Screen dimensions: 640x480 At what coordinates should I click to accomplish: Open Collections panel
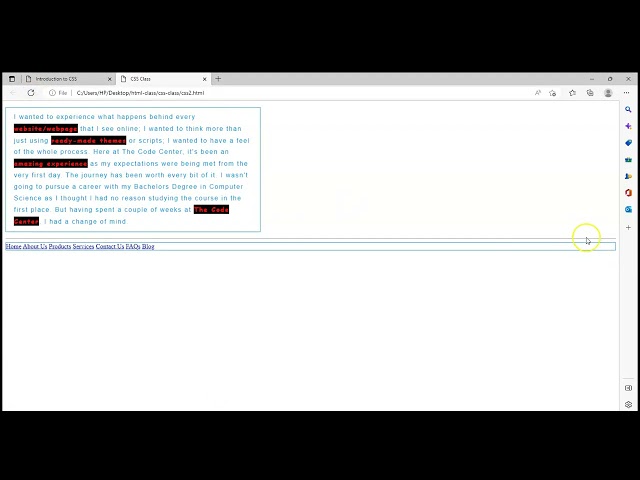pyautogui.click(x=590, y=93)
